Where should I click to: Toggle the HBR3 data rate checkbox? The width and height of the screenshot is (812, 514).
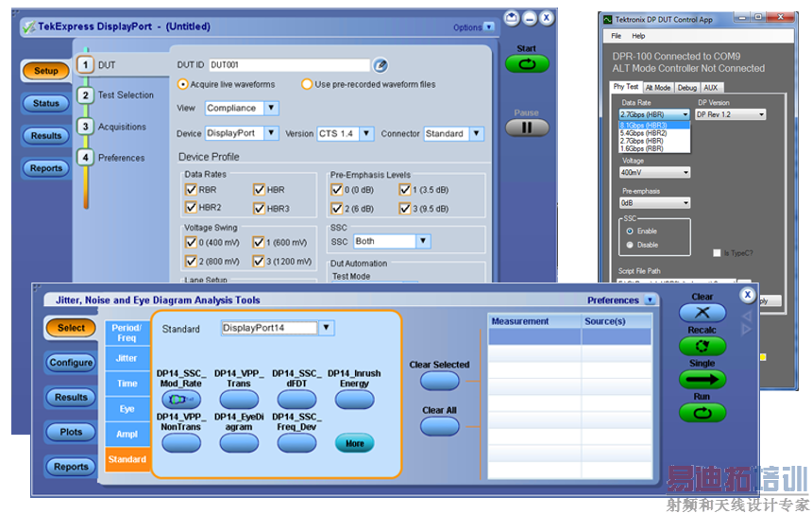259,208
